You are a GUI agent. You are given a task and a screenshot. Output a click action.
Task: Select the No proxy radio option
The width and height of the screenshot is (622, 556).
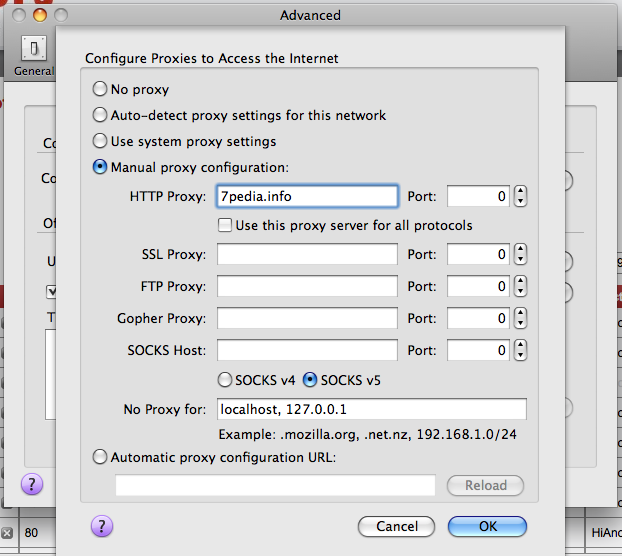[100, 89]
